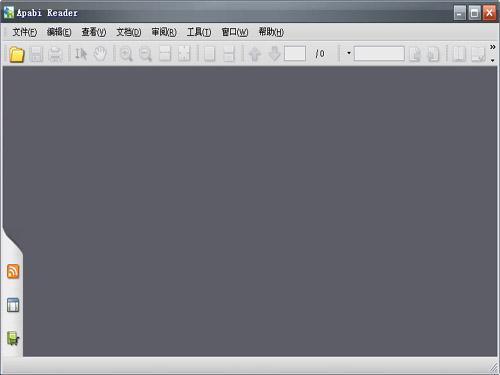Screen dimensions: 500x375
Task: Click the last note icon in toolbar
Action: coord(479,54)
